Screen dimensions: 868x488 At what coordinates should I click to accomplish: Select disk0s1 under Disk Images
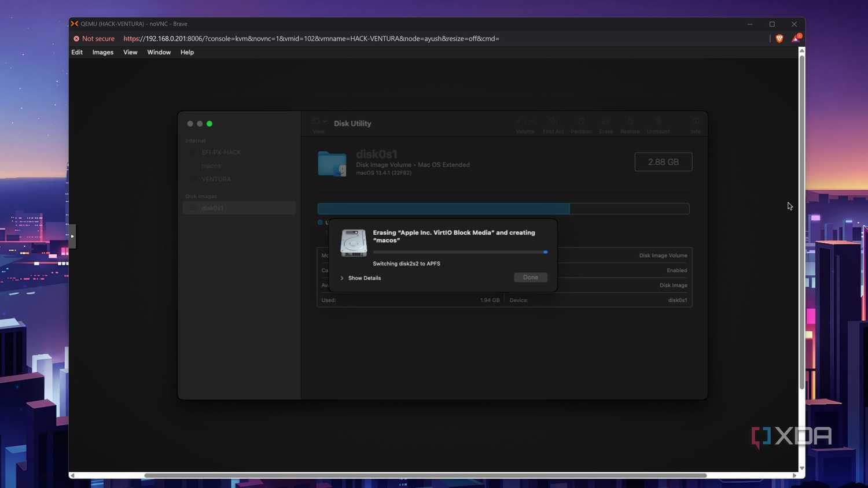240,208
